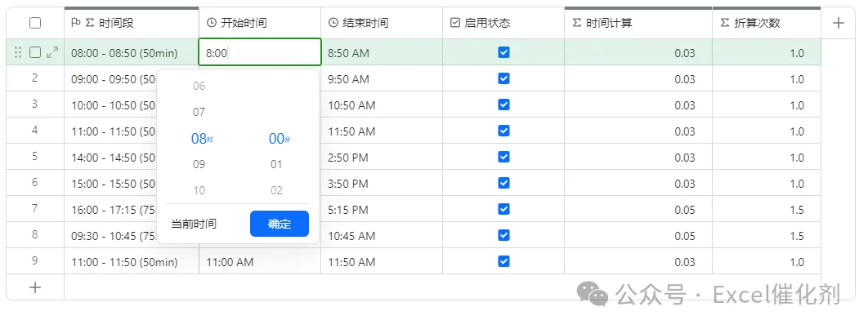
Task: Grab the drag handle of row one
Action: click(18, 52)
